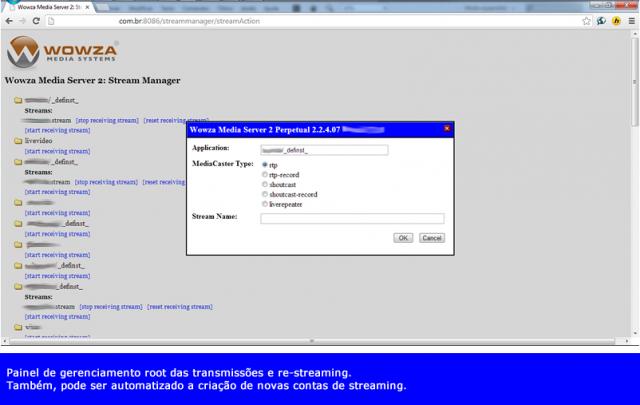This screenshot has width=640, height=405.
Task: Click the Wowza Media Systems logo
Action: tap(62, 52)
